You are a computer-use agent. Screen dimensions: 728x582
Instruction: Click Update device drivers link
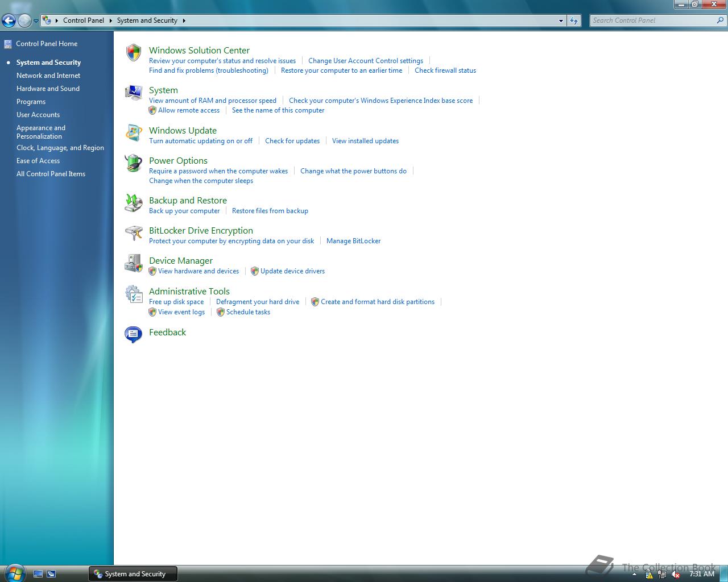292,271
